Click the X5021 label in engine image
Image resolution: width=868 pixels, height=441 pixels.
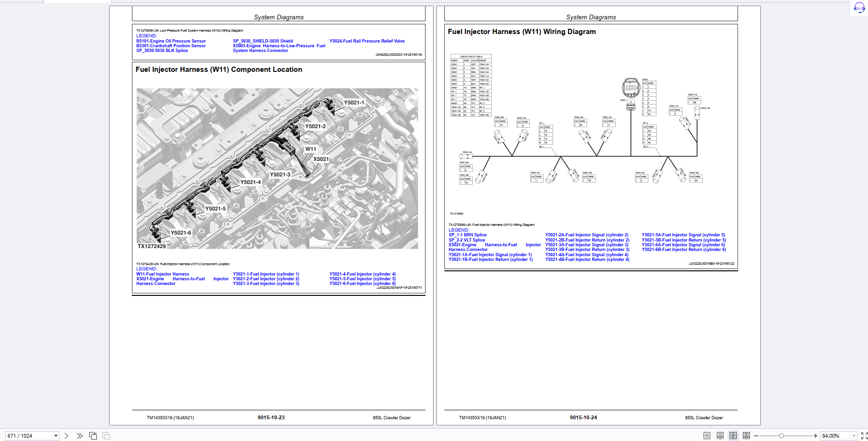(x=321, y=159)
